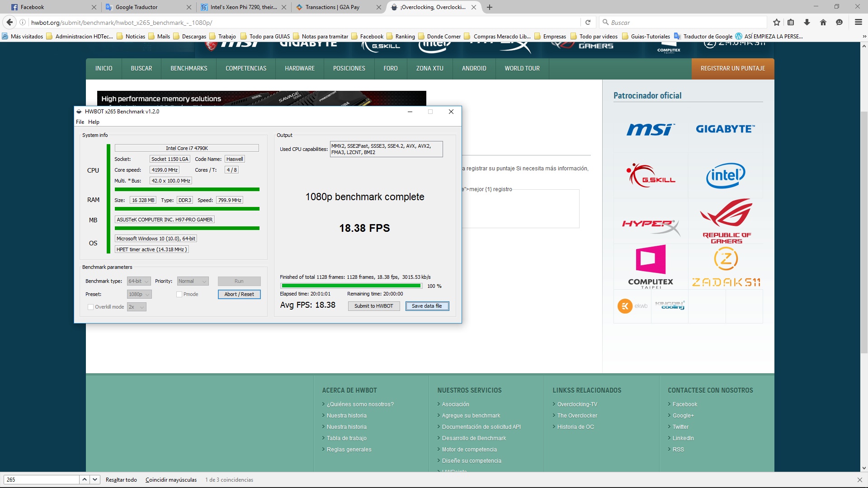Click the find bar text field containing 265
Image resolution: width=868 pixels, height=488 pixels.
tap(42, 480)
